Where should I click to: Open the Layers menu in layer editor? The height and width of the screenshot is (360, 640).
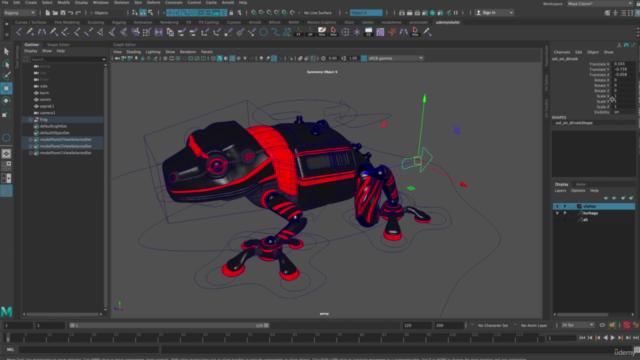coord(560,191)
